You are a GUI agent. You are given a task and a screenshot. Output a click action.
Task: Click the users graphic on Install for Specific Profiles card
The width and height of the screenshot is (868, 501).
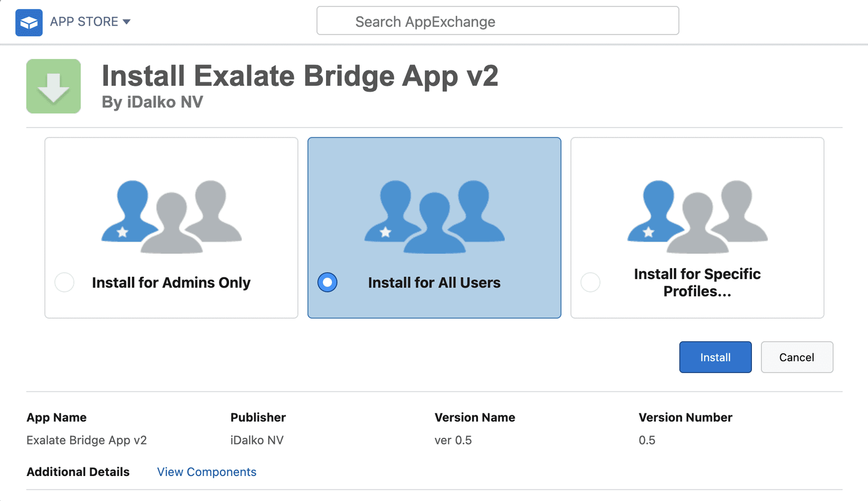697,217
